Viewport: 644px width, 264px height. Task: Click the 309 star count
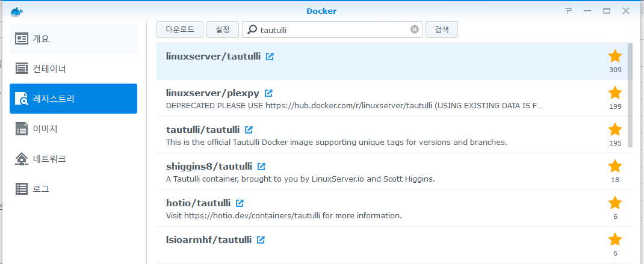[615, 70]
